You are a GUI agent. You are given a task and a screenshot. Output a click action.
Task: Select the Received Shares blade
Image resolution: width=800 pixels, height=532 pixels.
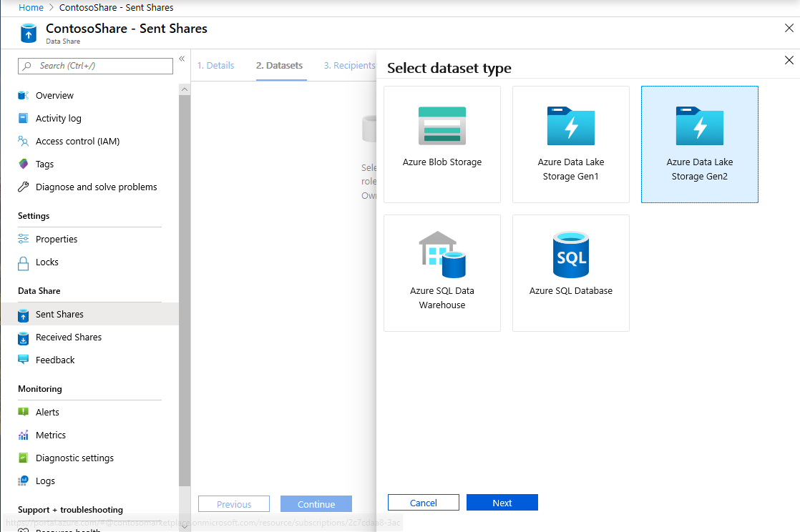69,337
